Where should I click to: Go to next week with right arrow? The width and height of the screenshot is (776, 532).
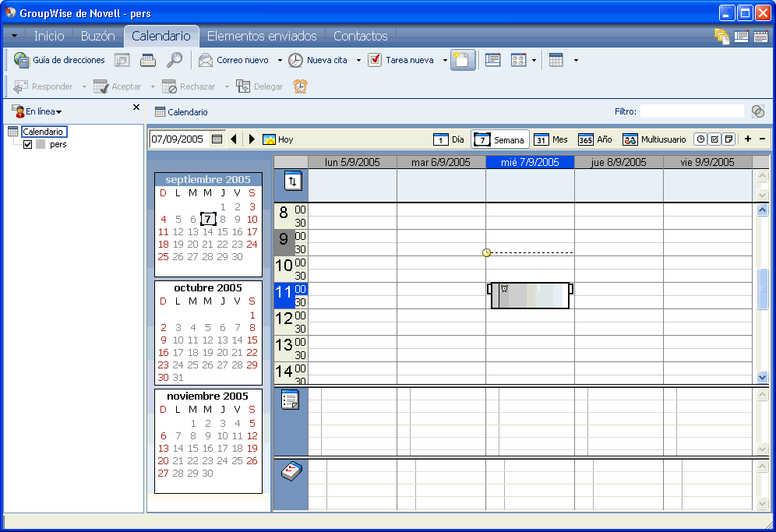click(252, 139)
